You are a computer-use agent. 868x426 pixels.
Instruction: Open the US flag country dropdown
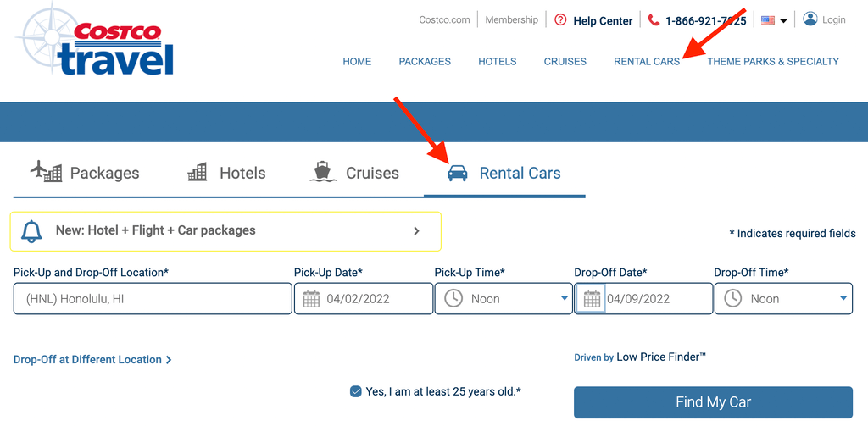(x=774, y=20)
